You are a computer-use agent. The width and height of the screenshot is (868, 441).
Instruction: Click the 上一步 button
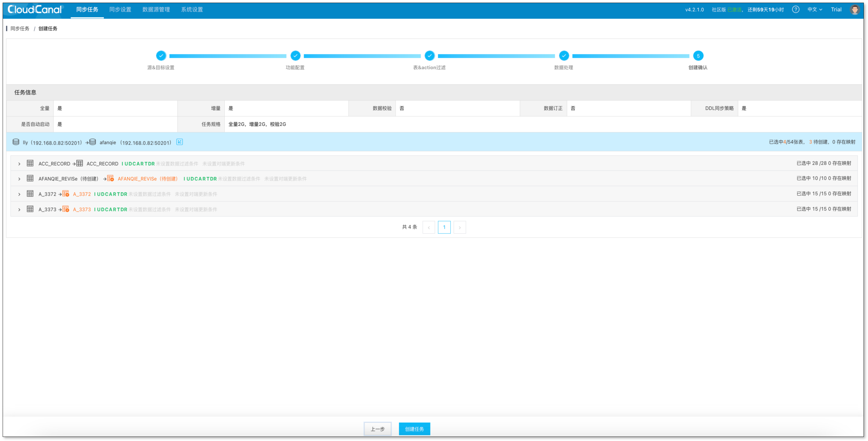pos(377,429)
